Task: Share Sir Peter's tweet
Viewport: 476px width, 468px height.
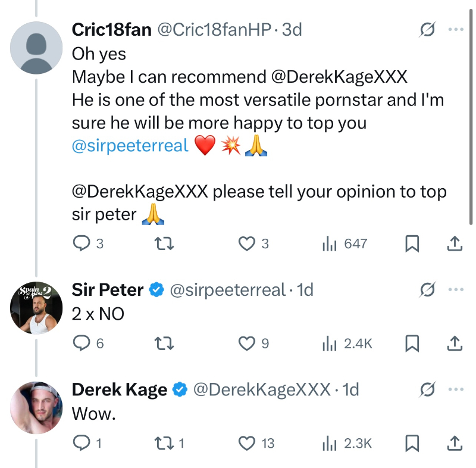Action: pyautogui.click(x=454, y=343)
